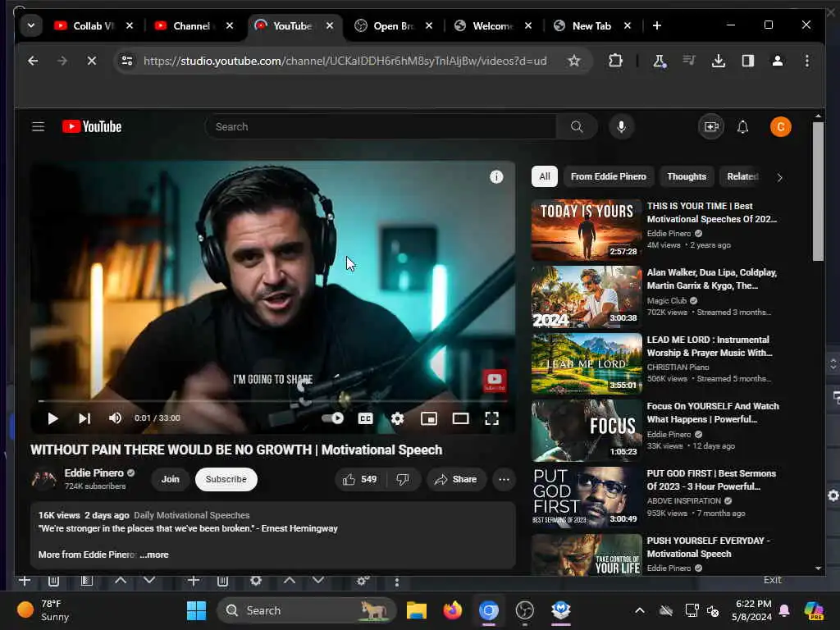Open more actions three-dot menu
The height and width of the screenshot is (630, 840).
click(504, 479)
